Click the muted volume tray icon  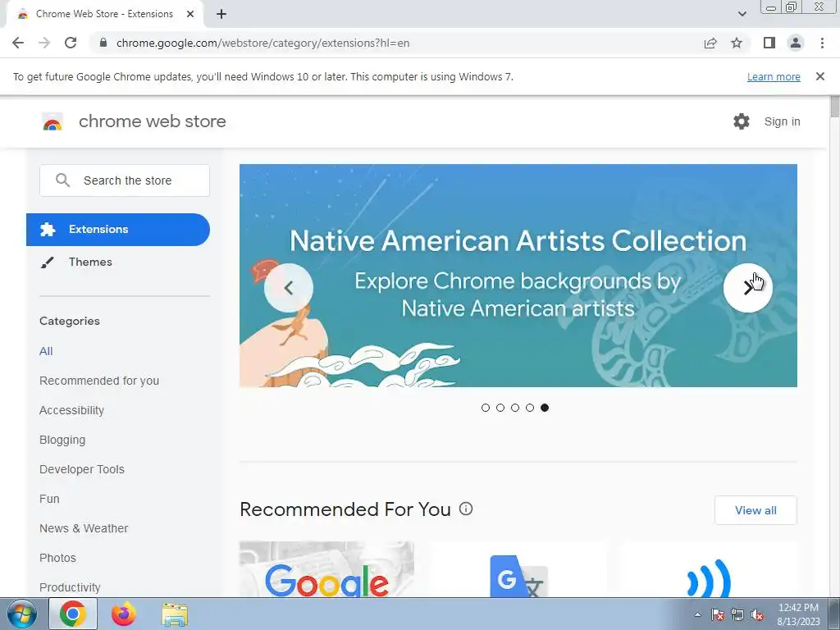[x=757, y=614]
